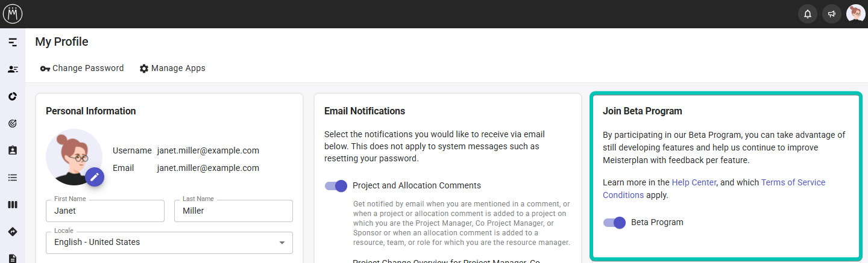Open the Locale dropdown
This screenshot has height=263, width=868.
tap(169, 243)
